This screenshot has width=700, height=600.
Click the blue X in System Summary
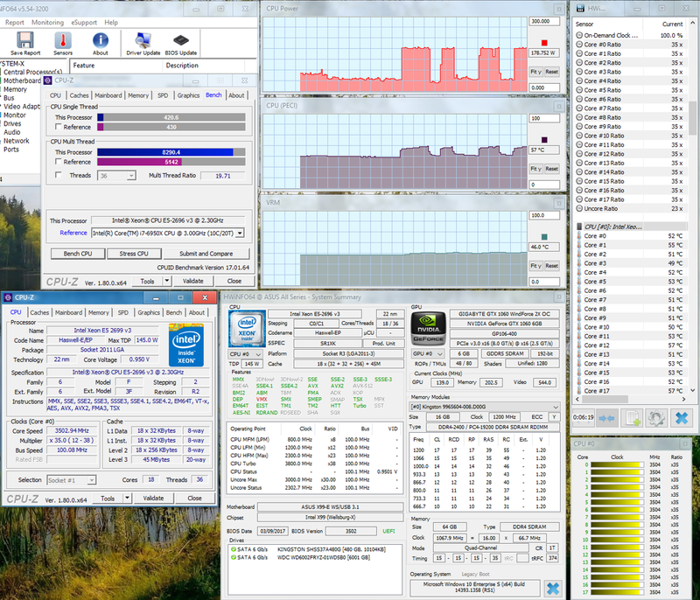coord(553,589)
